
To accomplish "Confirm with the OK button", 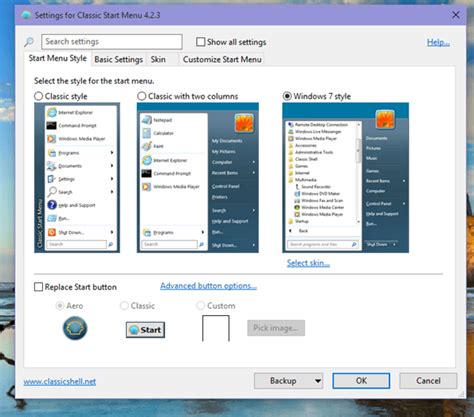I will pos(361,381).
